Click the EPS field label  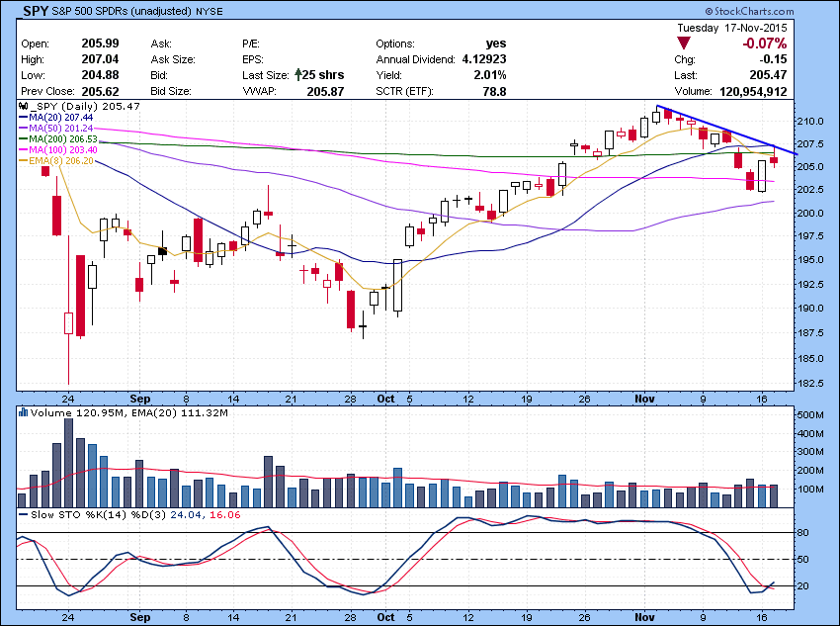pos(253,59)
